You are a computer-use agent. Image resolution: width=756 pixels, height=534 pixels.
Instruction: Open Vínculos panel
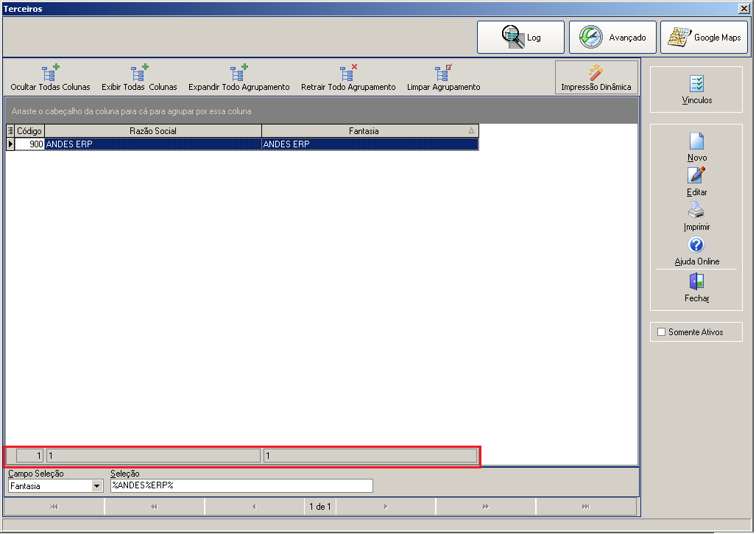(x=696, y=90)
